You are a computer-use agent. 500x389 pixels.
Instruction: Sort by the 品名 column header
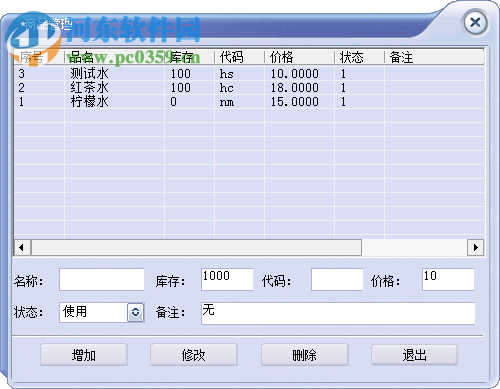(x=114, y=57)
